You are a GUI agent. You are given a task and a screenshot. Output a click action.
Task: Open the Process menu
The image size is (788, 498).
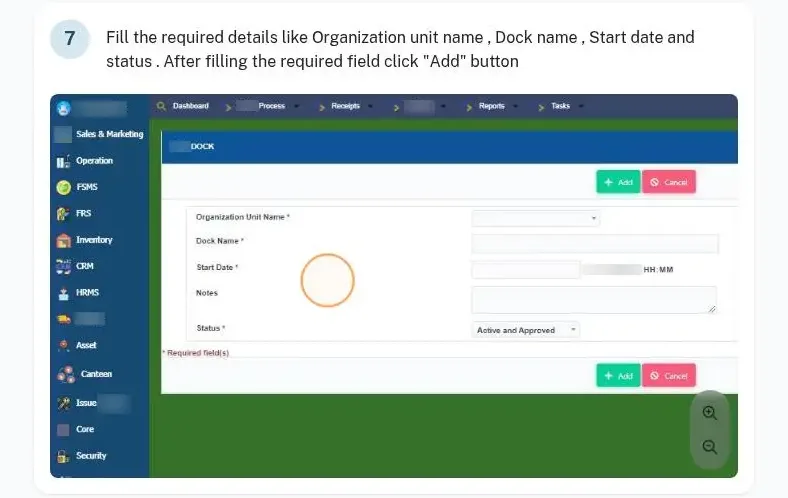click(x=271, y=106)
